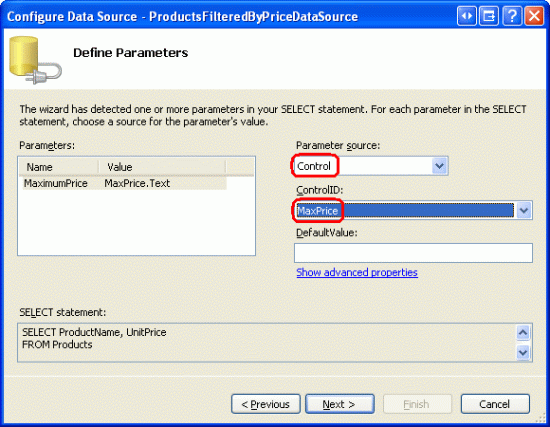
Task: Click the Previous button
Action: [x=266, y=404]
